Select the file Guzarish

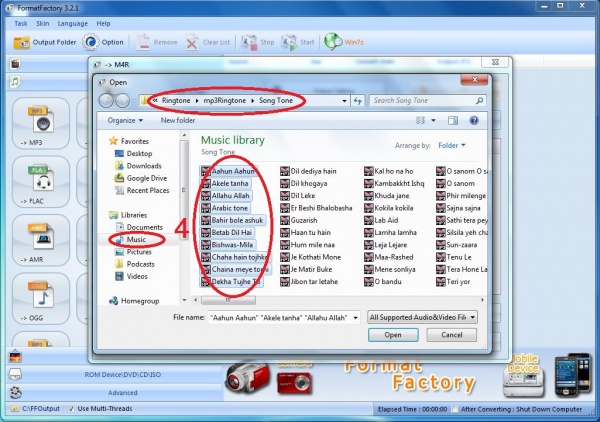299,220
